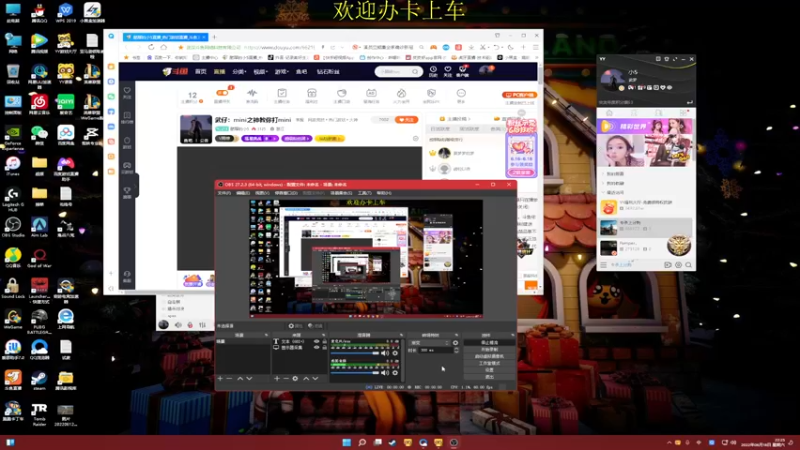Start the virtual camera in OBS controls
800x450 pixels.
(x=489, y=356)
